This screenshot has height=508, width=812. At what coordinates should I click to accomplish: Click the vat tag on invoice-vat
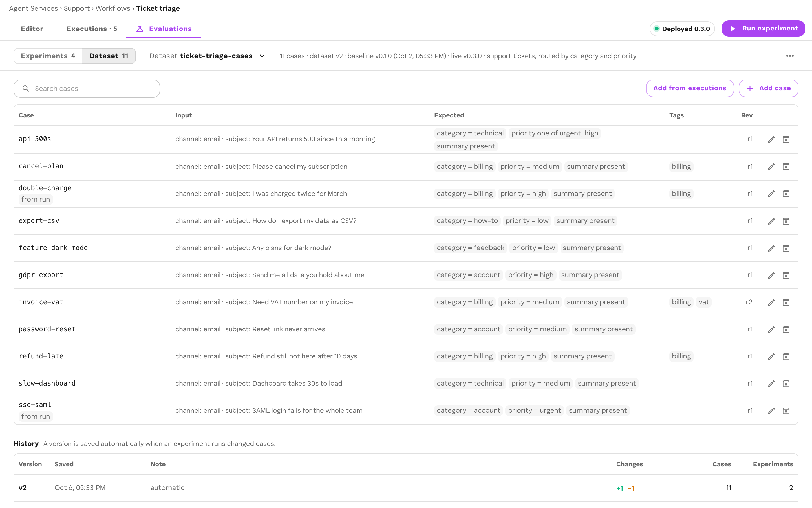click(x=704, y=302)
